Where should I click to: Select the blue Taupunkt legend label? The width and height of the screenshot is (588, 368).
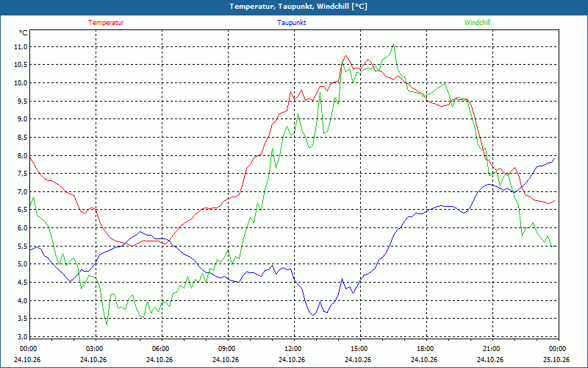tap(291, 23)
